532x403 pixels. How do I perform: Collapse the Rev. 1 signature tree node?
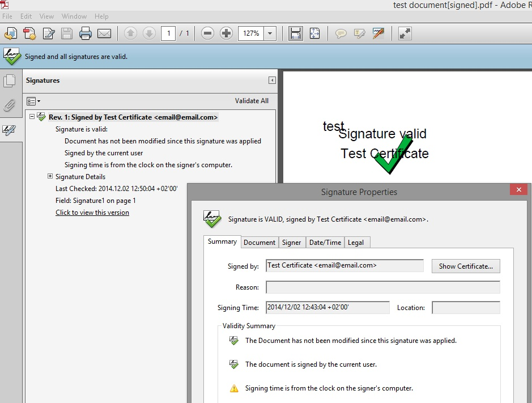point(32,116)
